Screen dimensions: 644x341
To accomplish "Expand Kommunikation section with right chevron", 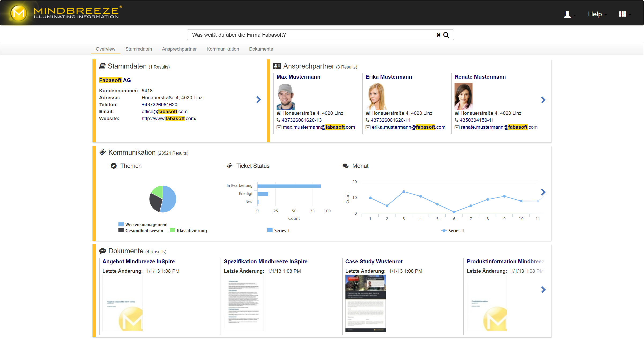I will tap(543, 192).
